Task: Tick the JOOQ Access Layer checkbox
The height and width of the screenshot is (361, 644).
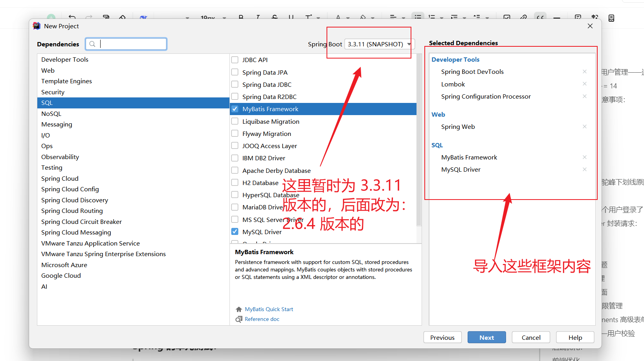Action: click(235, 146)
